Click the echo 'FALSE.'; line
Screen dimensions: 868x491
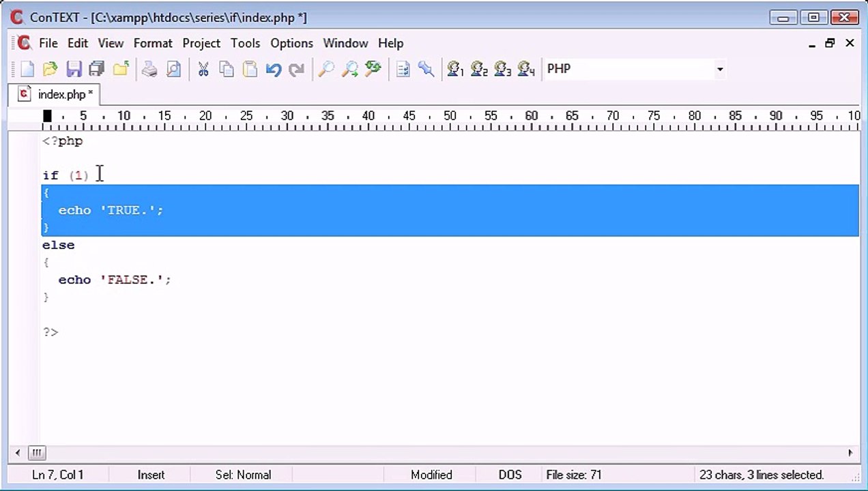115,280
